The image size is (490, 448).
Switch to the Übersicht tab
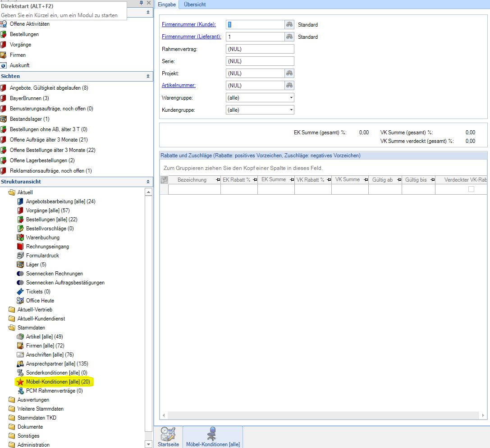coord(195,5)
